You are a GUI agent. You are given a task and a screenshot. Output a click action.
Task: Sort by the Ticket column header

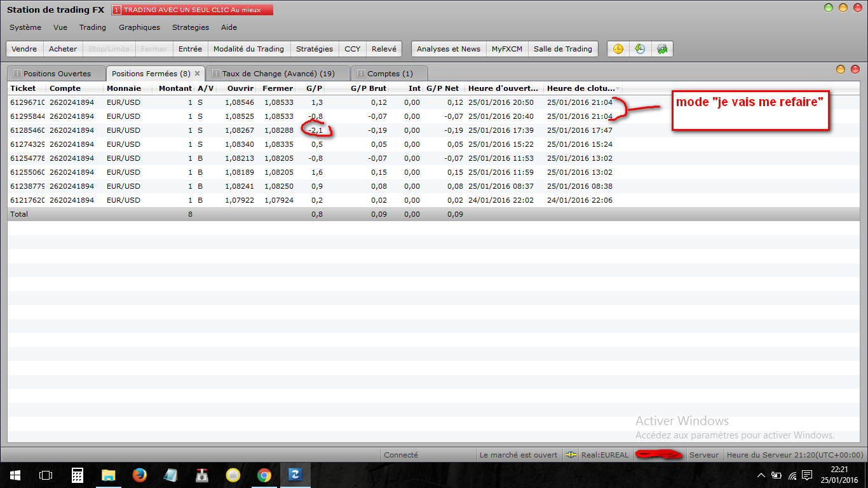[27, 88]
